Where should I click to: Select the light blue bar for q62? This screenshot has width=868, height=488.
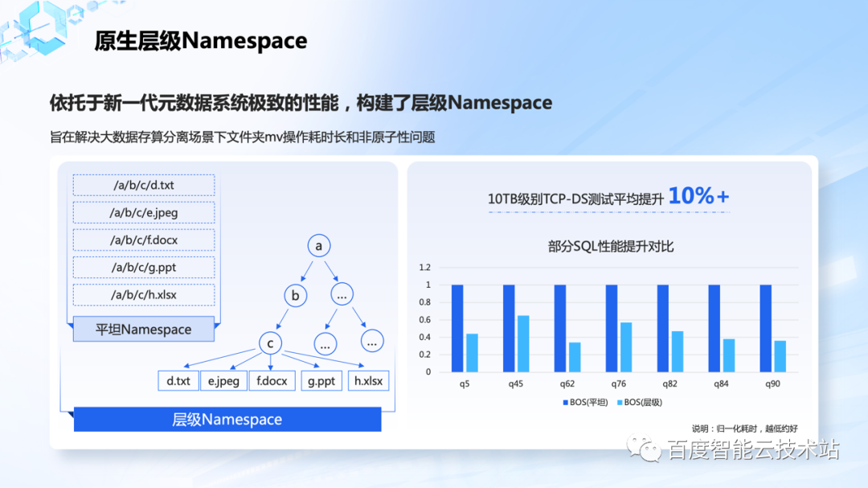coord(575,357)
